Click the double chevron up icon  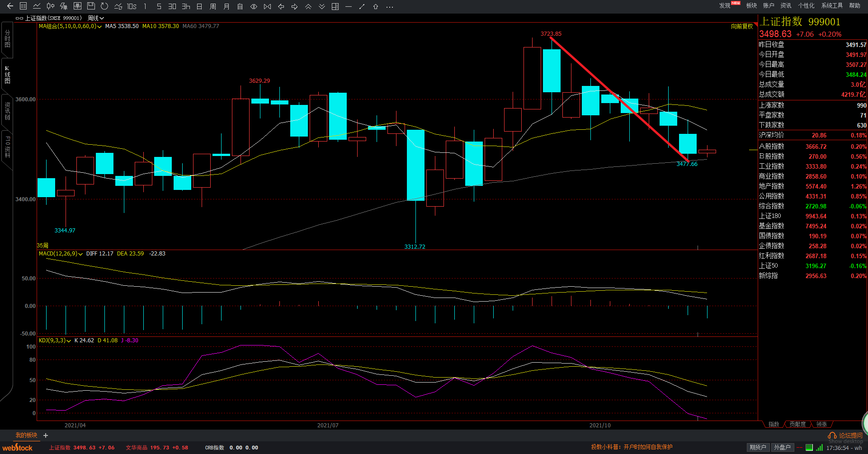pos(308,6)
